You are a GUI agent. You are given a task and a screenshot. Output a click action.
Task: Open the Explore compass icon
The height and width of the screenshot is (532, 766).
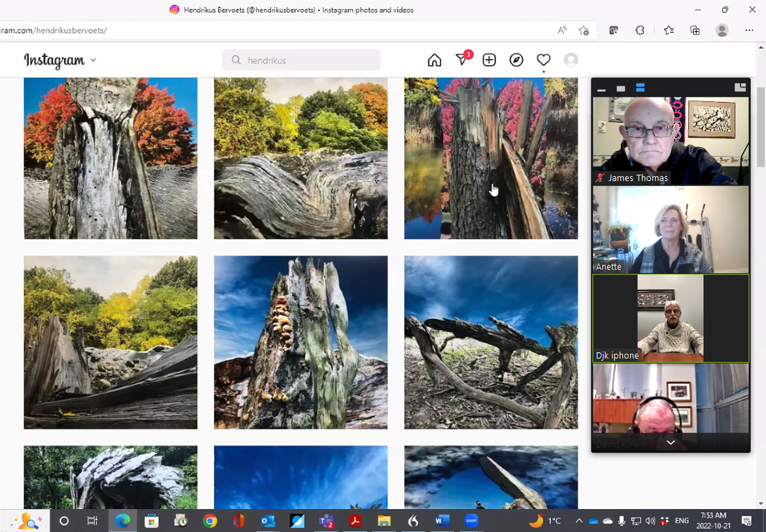point(516,60)
